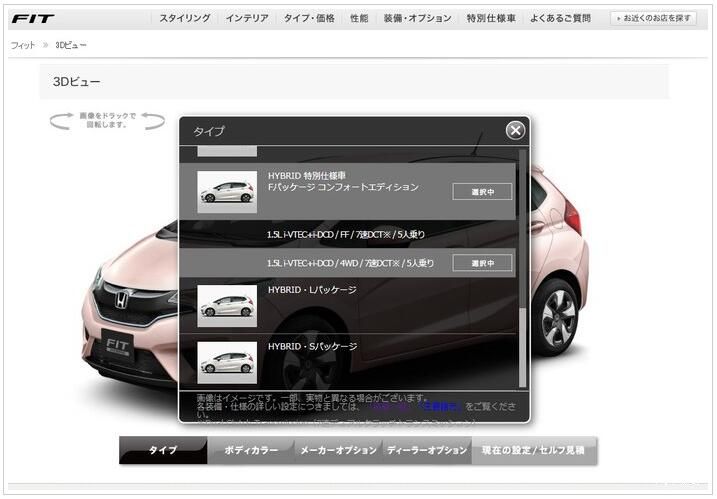Close the タイプ dialog with the X icon
The height and width of the screenshot is (499, 717).
point(515,130)
